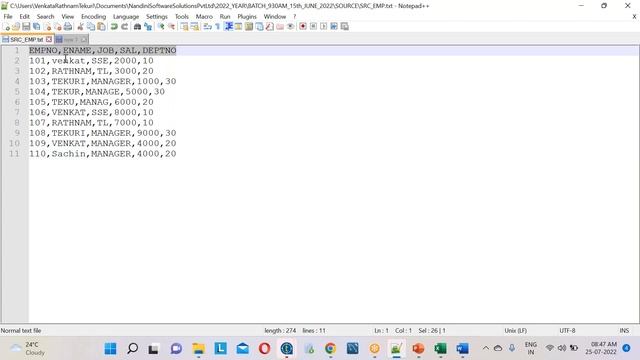Switch to the second greyed document tab

(71, 40)
